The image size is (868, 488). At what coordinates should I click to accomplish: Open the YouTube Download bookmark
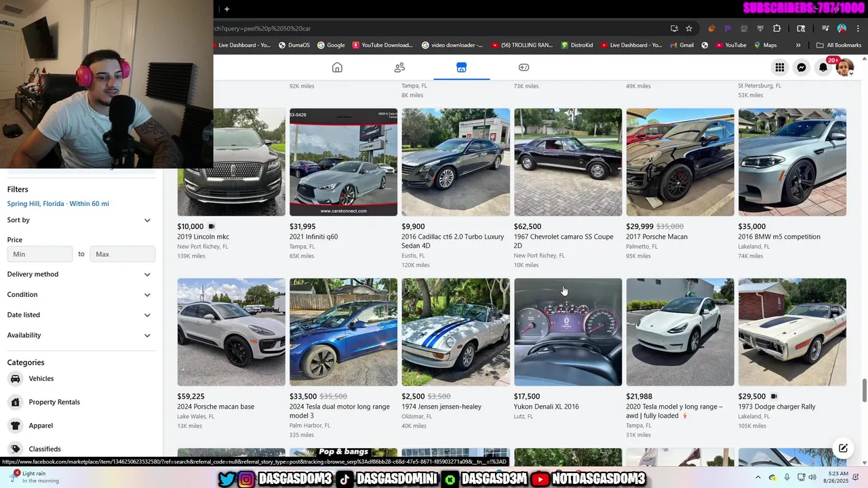(x=382, y=45)
